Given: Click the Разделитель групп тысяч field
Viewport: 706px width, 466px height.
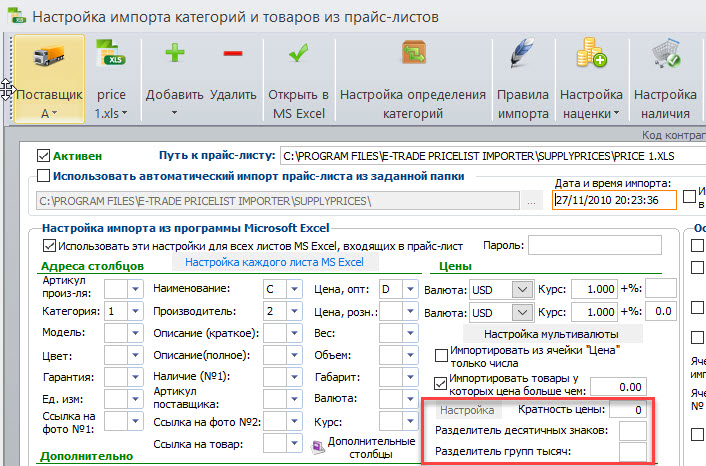Looking at the screenshot, I should coord(633,452).
